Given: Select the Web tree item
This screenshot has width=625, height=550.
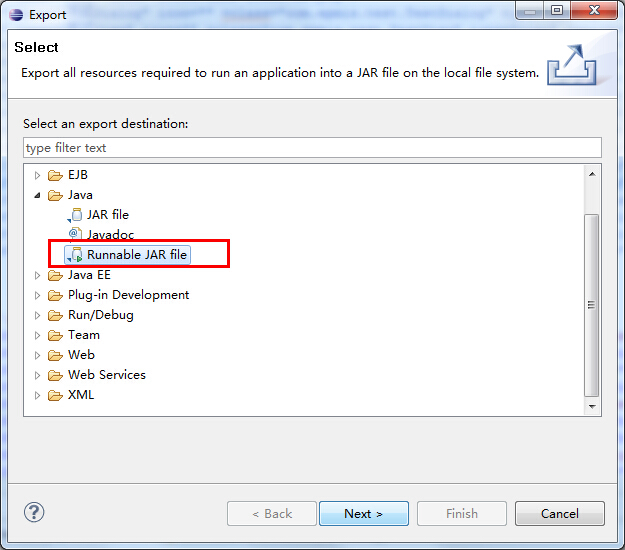Looking at the screenshot, I should (81, 355).
